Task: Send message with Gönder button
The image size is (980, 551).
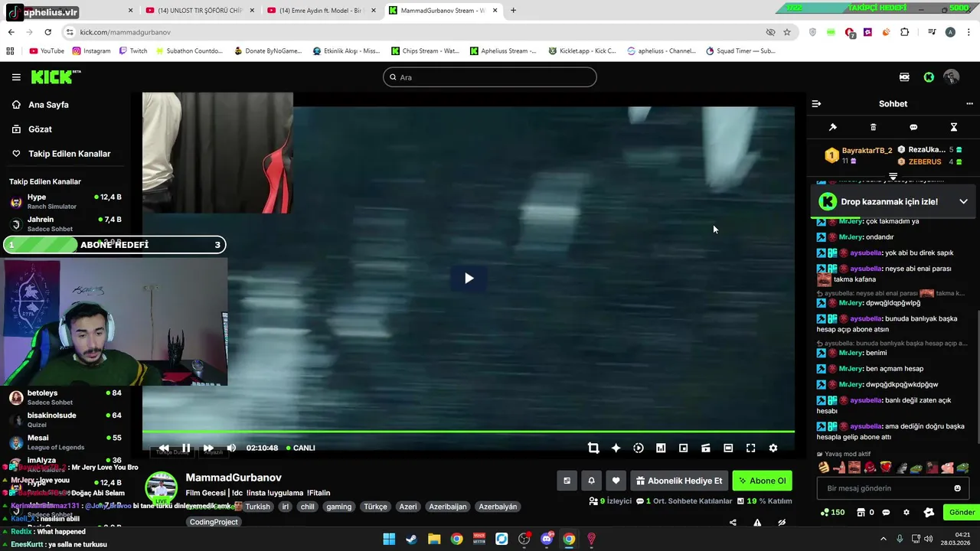Action: (962, 513)
